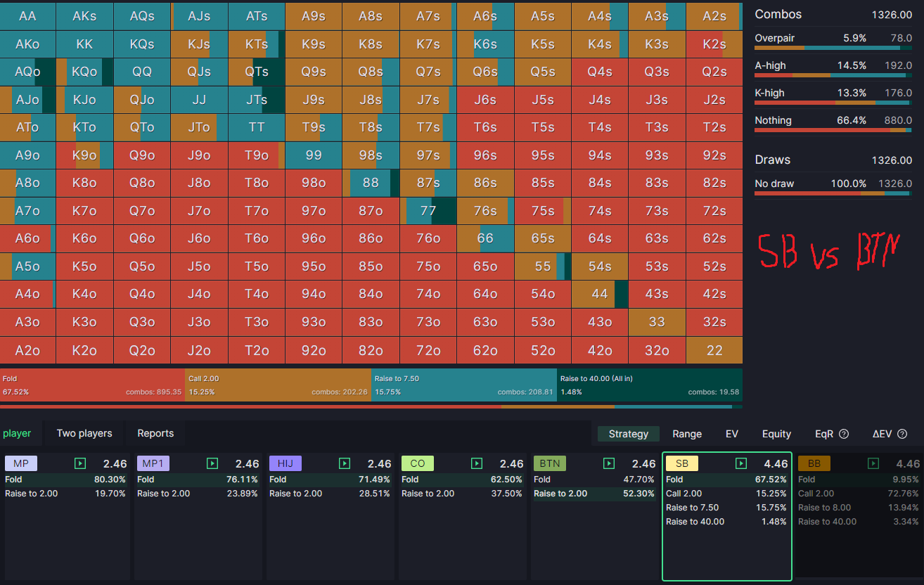Select the Strategy view tab

[x=629, y=434]
